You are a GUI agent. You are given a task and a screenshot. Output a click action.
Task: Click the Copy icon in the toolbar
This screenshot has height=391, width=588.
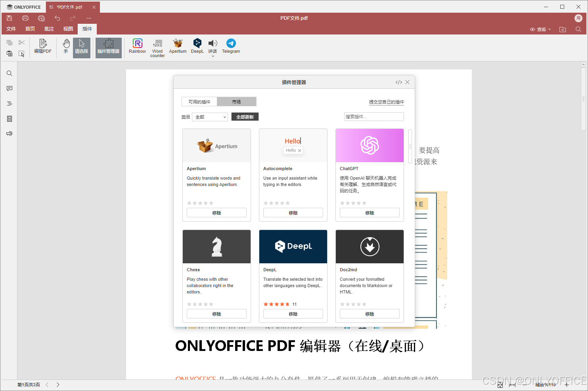tap(10, 42)
